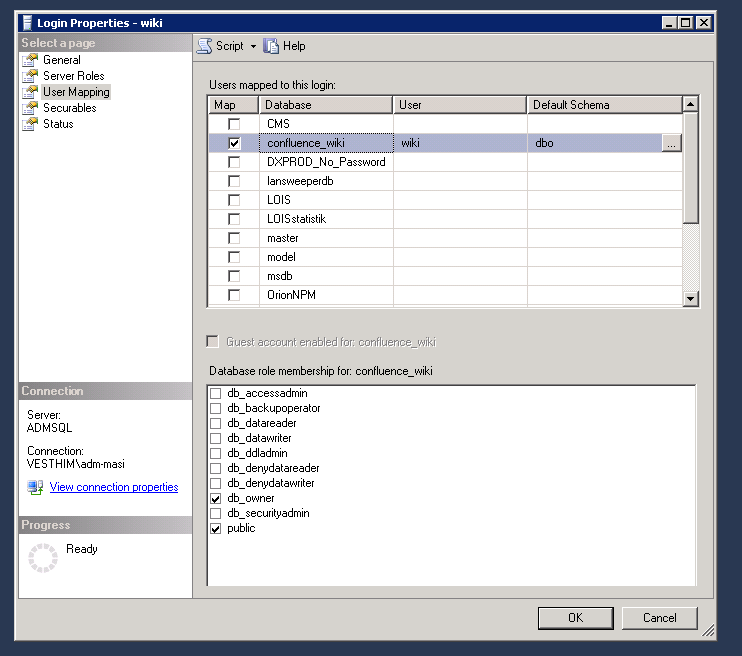The width and height of the screenshot is (742, 656).
Task: Check the Map box for model
Action: click(234, 257)
